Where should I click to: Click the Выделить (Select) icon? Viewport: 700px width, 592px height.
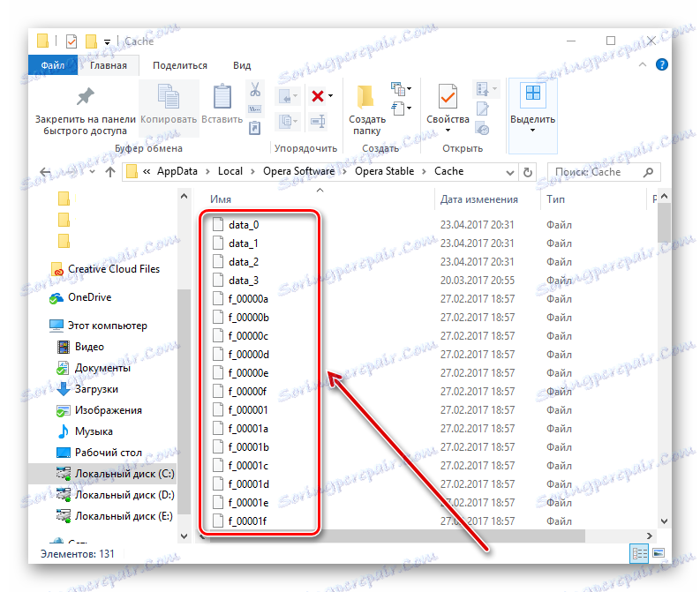click(x=532, y=94)
